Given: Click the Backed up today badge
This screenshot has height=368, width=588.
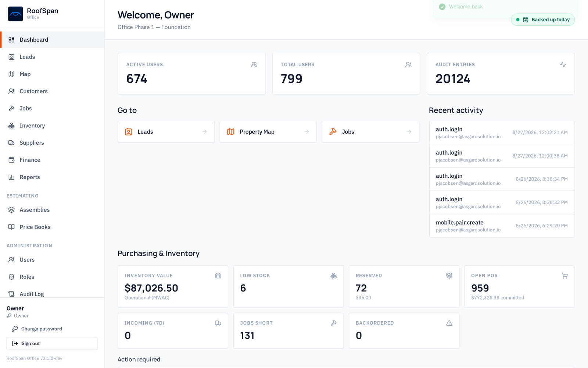Looking at the screenshot, I should 543,20.
